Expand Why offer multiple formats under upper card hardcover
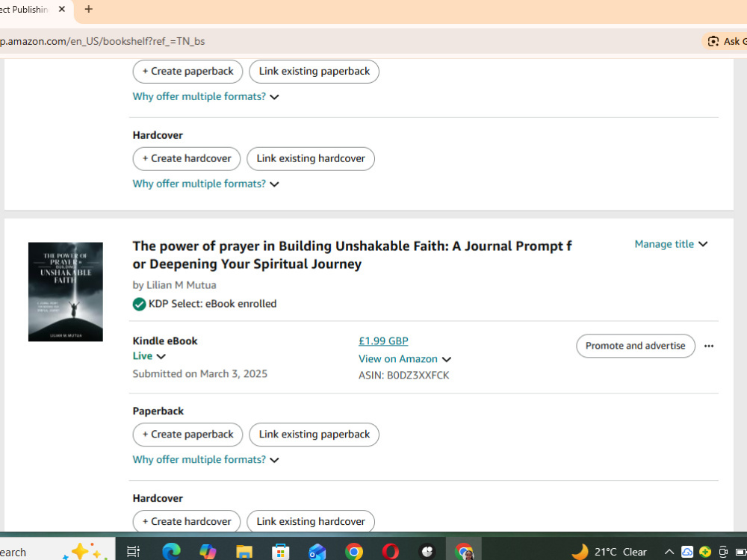This screenshot has height=560, width=747. tap(206, 184)
